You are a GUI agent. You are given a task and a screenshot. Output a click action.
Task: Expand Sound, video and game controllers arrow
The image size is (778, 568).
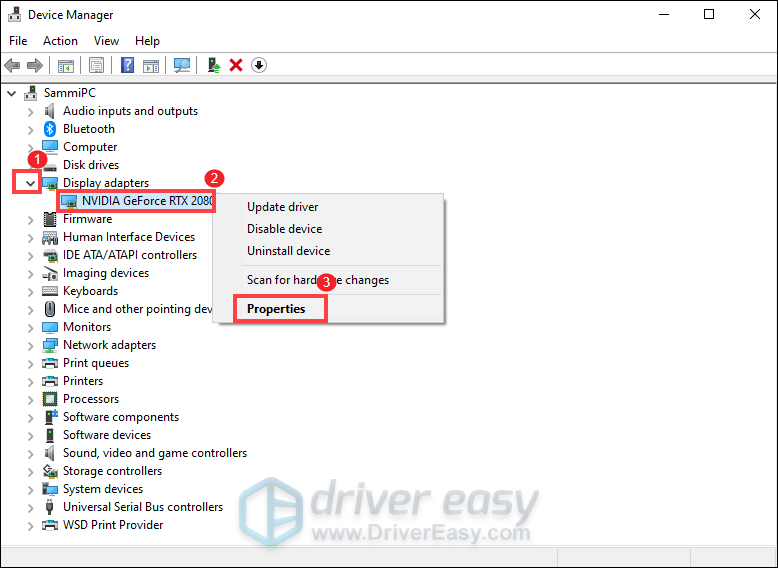click(30, 454)
